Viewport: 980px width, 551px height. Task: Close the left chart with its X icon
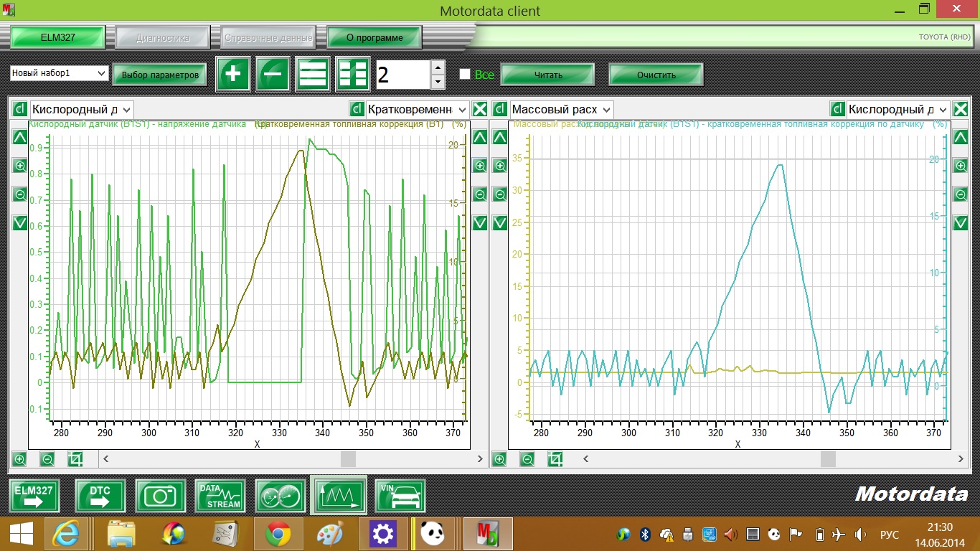(x=480, y=109)
